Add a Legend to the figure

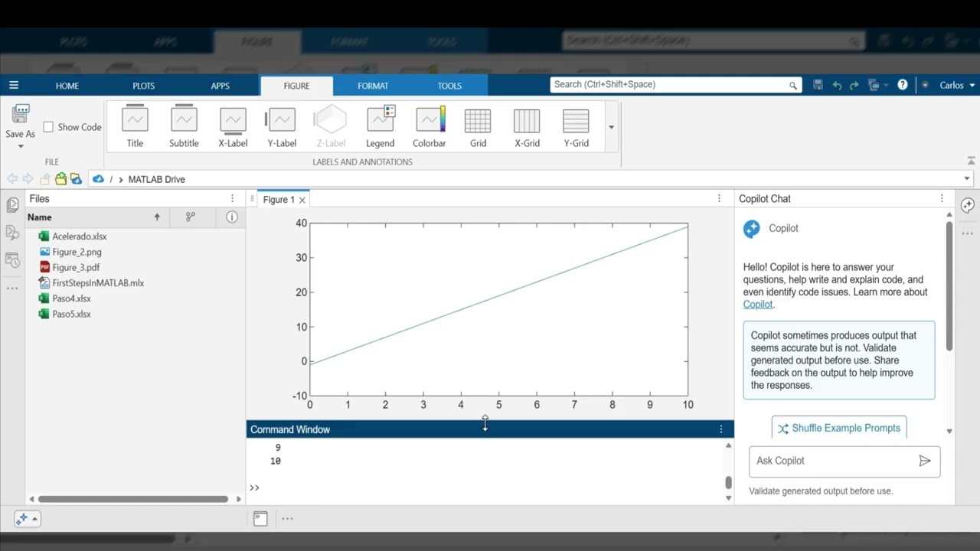click(x=380, y=126)
